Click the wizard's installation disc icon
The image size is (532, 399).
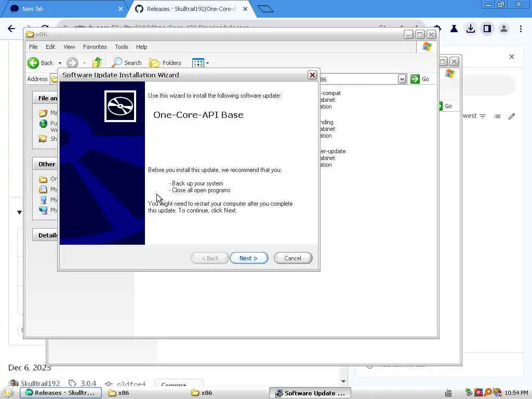(x=120, y=106)
